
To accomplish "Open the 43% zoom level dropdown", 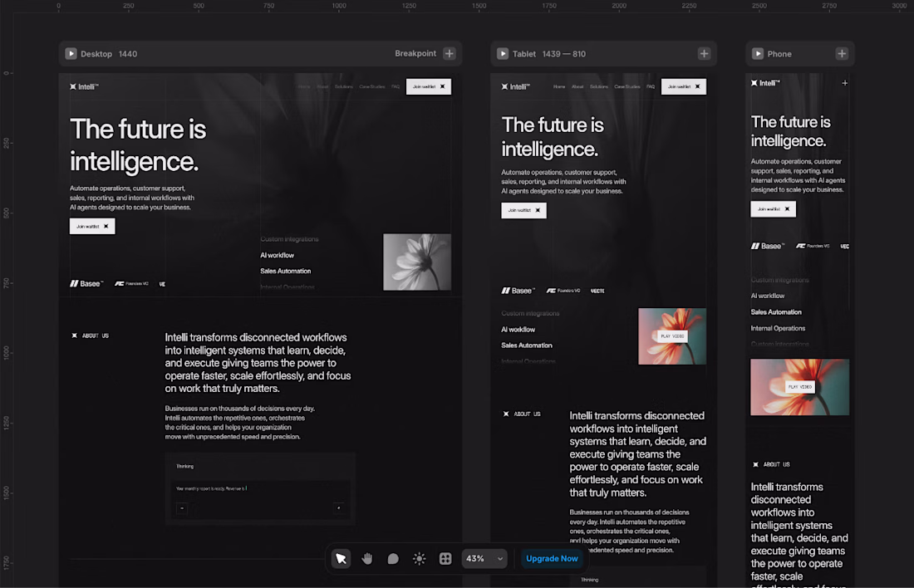I will [484, 558].
